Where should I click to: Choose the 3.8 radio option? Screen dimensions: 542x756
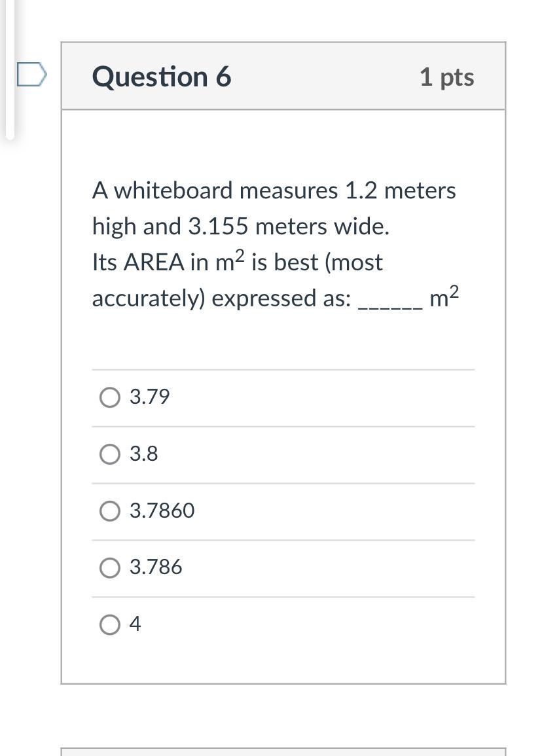coord(110,454)
